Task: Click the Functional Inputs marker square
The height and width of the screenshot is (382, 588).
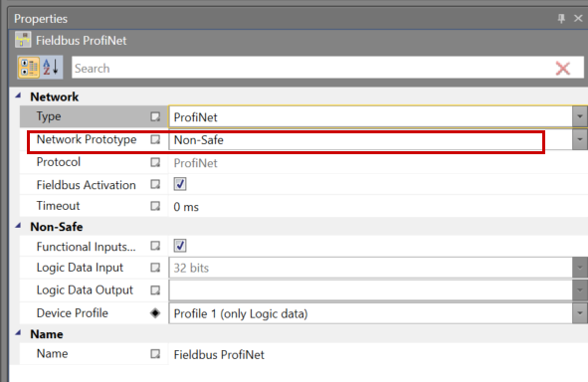Action: [x=155, y=246]
